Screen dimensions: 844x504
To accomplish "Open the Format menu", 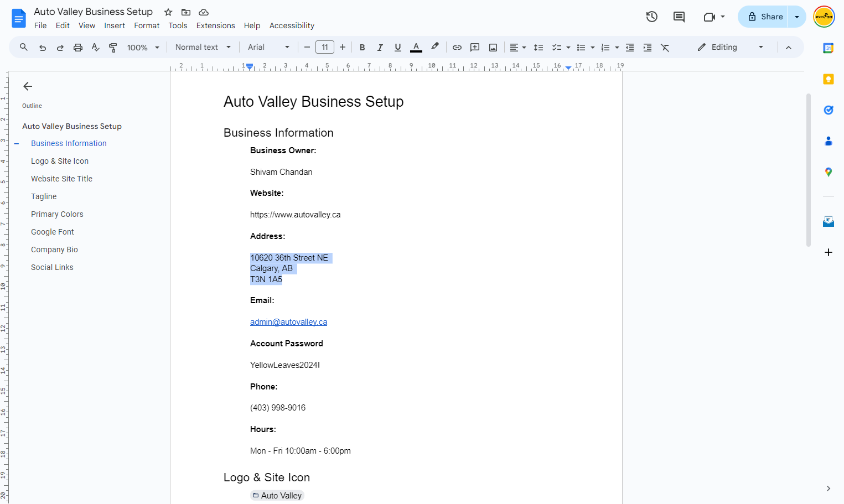I will tap(147, 25).
